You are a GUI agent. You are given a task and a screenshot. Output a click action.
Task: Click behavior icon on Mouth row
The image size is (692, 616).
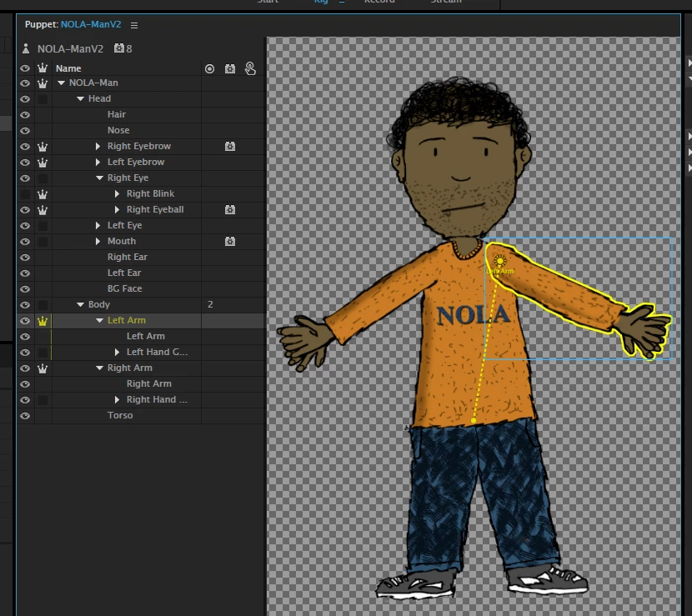coord(230,242)
